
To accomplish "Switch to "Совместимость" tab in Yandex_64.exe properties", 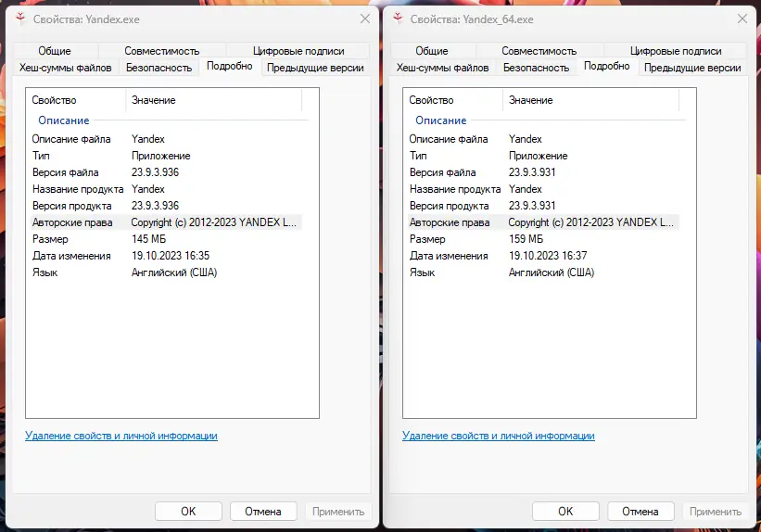I will [539, 51].
